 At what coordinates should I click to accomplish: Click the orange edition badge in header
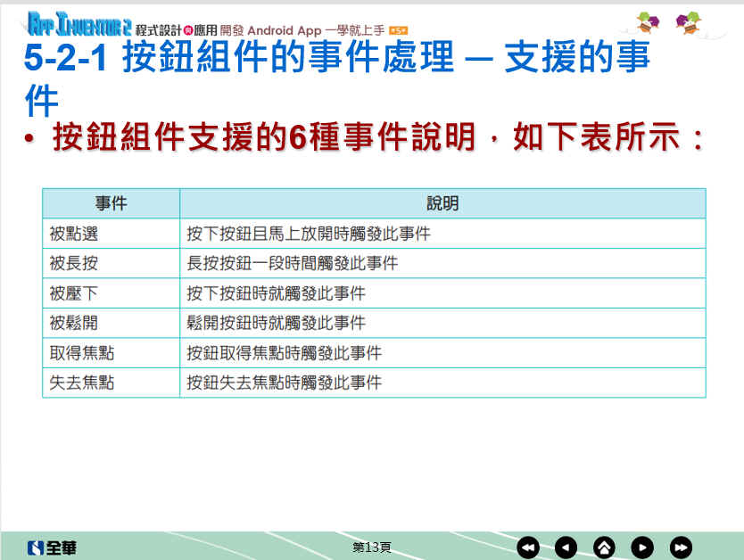click(x=399, y=30)
